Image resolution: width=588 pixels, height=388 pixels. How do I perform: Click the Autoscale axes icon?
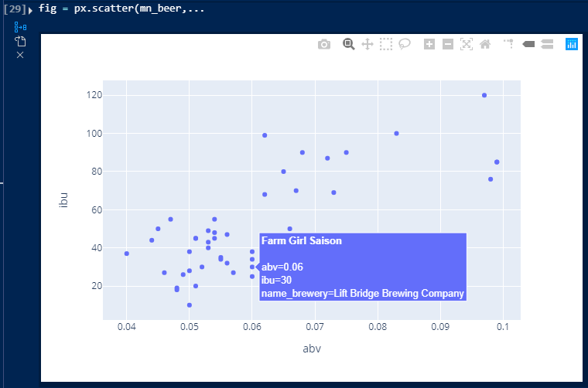[466, 44]
